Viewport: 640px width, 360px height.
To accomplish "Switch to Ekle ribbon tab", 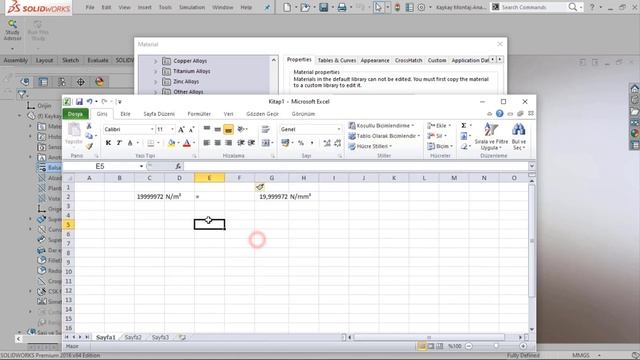I will [125, 114].
